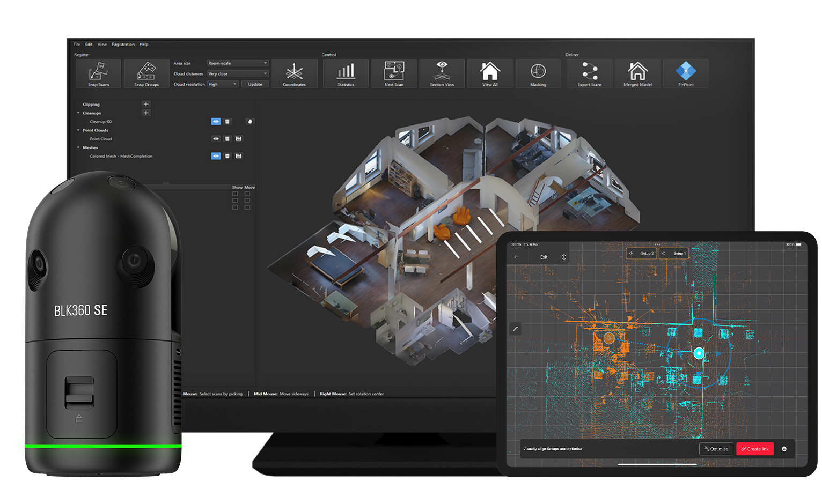Open the Area size dropdown
822x504 pixels.
tap(238, 63)
